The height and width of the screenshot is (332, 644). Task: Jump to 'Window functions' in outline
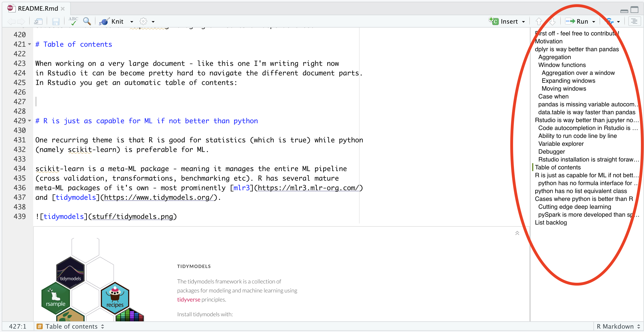tap(562, 65)
